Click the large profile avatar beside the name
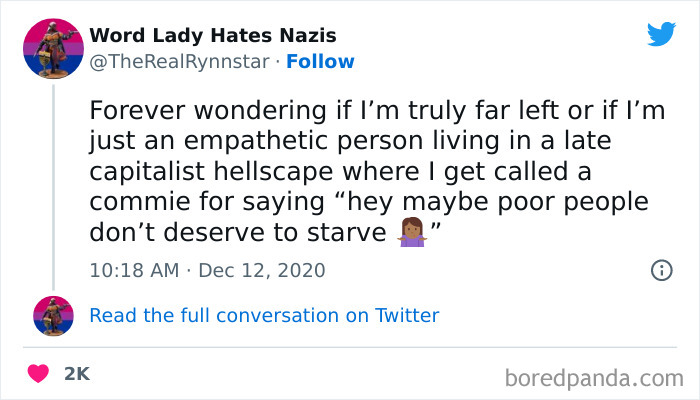This screenshot has width=700, height=400. (53, 48)
